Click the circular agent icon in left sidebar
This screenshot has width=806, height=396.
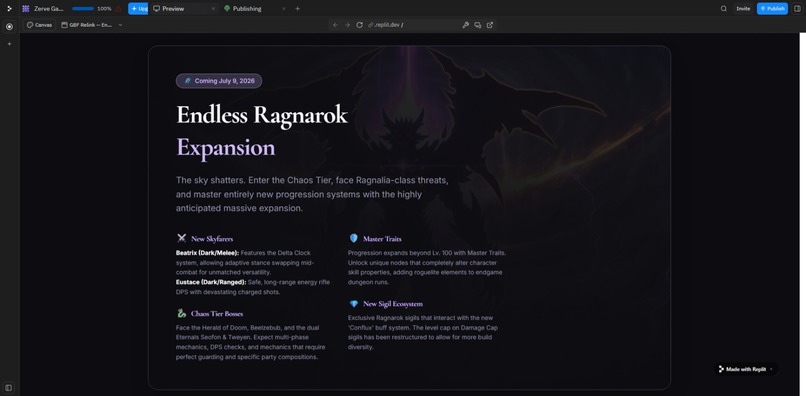[x=9, y=26]
